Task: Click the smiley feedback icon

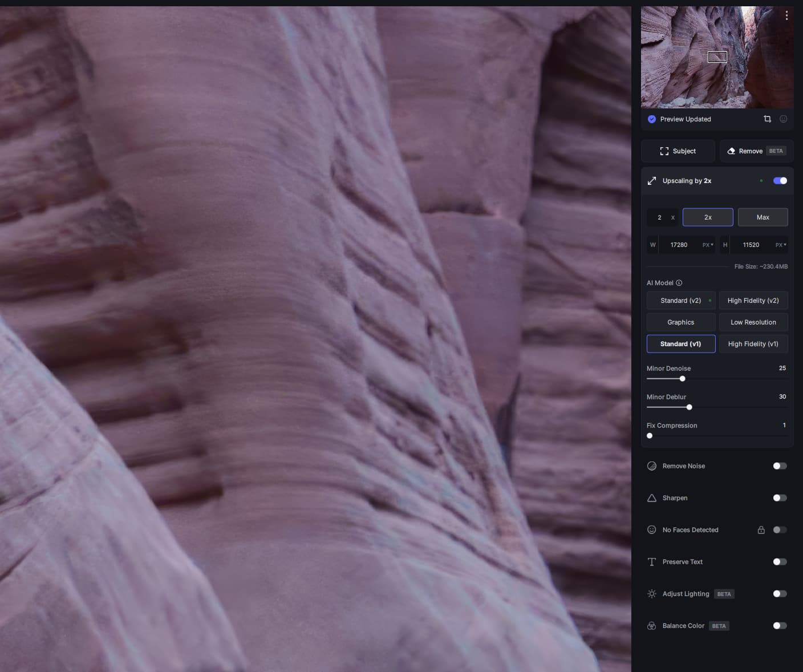Action: pyautogui.click(x=784, y=119)
